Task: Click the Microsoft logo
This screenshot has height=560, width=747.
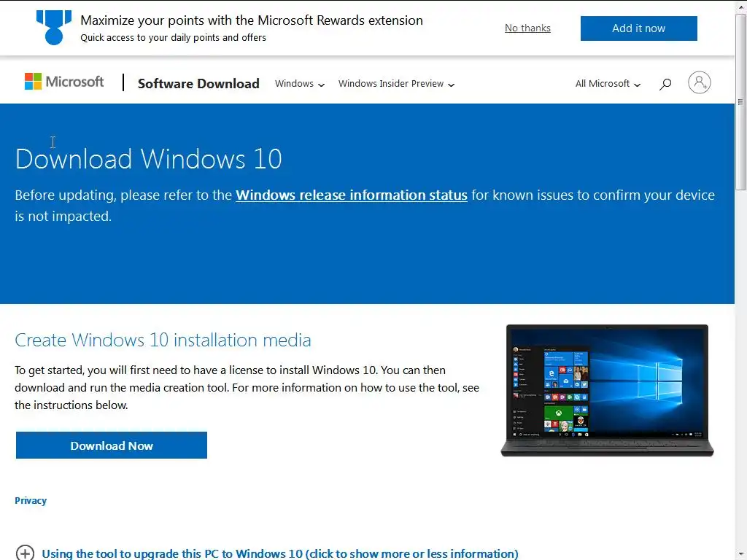Action: pyautogui.click(x=64, y=82)
